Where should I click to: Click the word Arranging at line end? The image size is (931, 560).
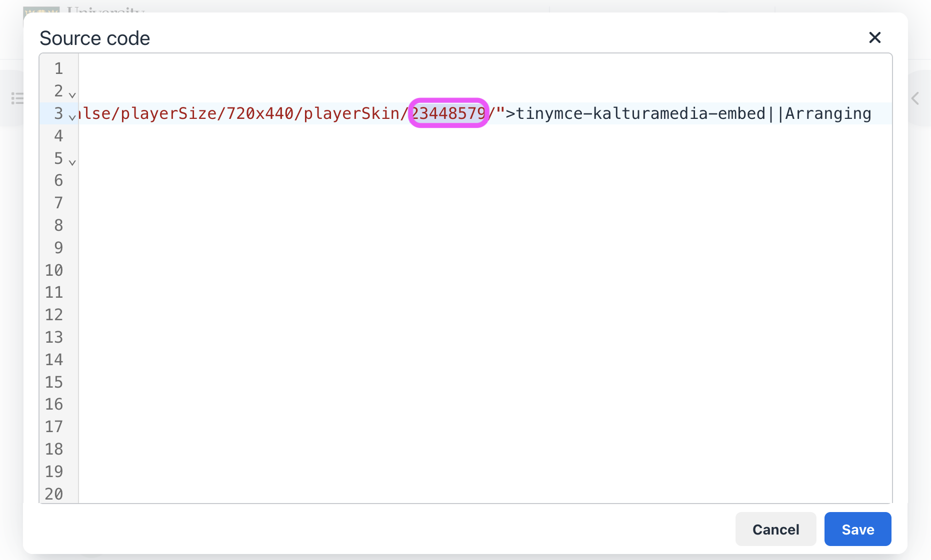pyautogui.click(x=827, y=113)
